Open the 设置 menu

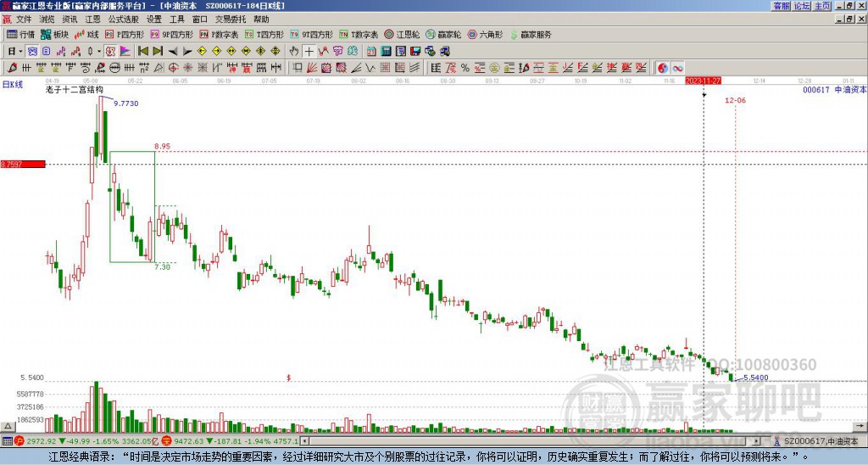[154, 20]
